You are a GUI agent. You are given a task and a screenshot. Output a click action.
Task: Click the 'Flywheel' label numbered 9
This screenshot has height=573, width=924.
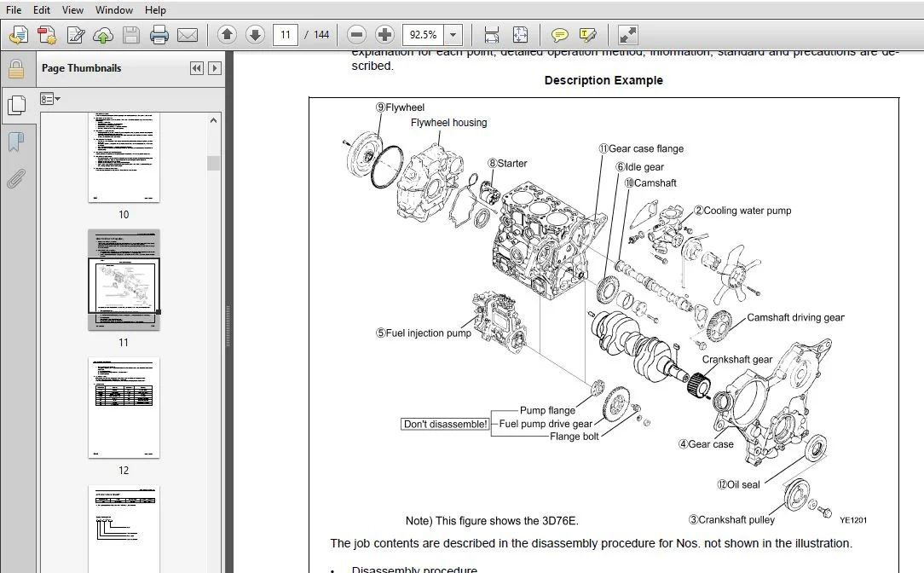[x=400, y=107]
